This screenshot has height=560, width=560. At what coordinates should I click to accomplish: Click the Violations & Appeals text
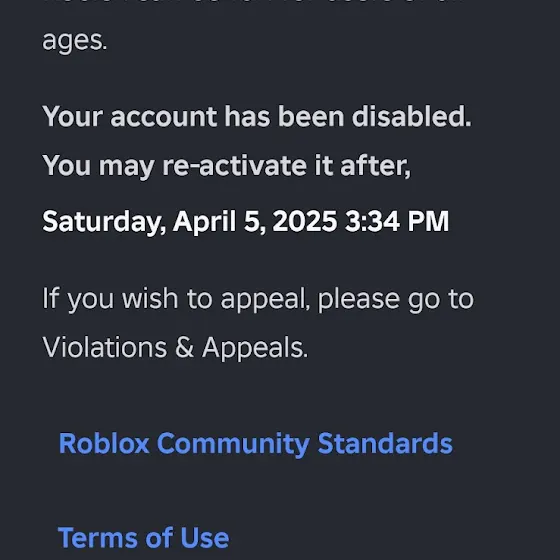click(175, 348)
